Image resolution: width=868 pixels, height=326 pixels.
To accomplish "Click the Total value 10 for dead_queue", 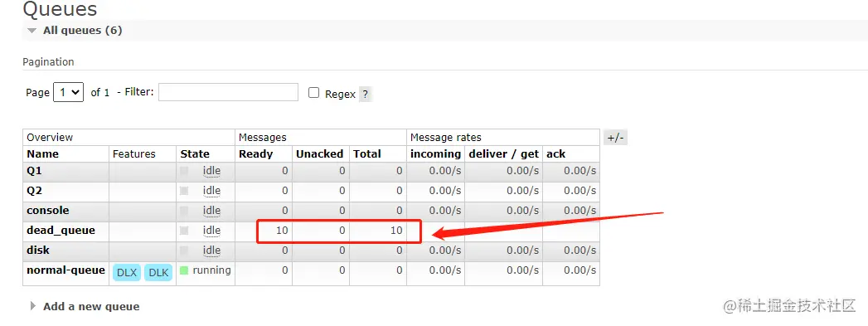I will point(396,231).
